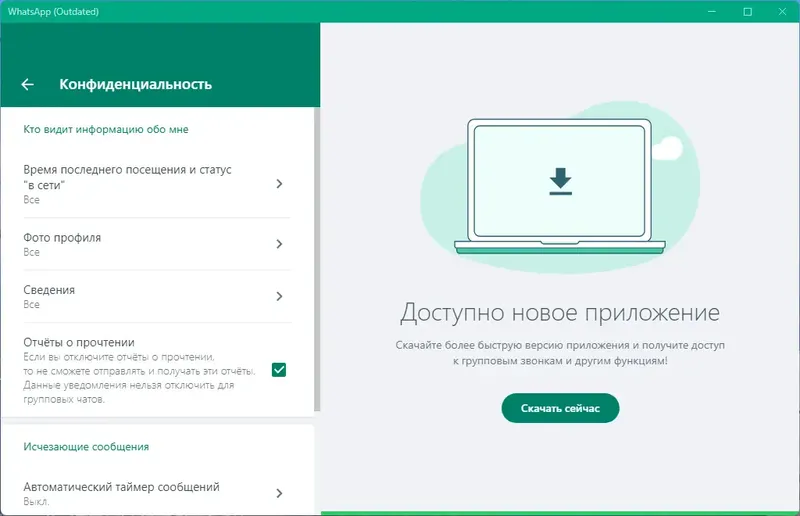Click the 'Все' value under 'Фото профиля'
Viewport: 800px width, 516px height.
(x=31, y=252)
